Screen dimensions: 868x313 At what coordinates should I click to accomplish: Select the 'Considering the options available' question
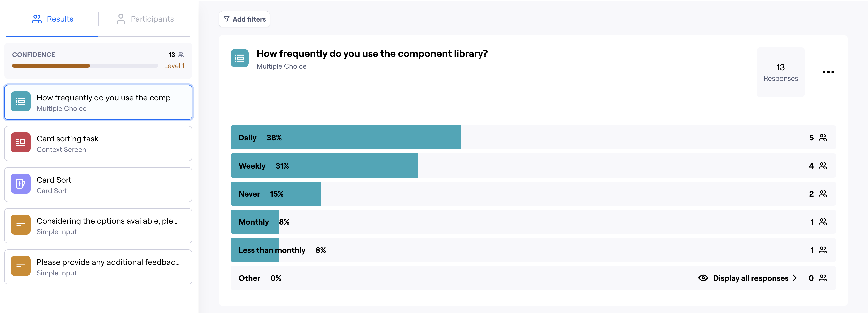coord(98,226)
